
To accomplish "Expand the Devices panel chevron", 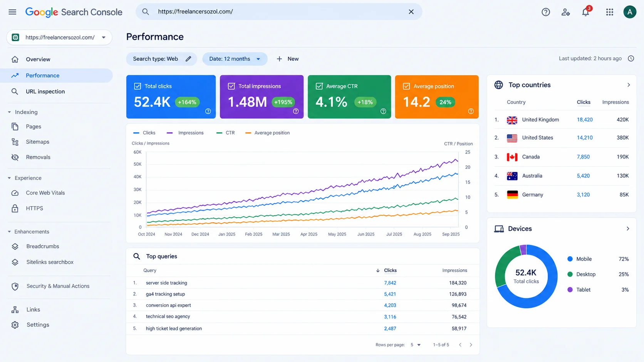I will pos(628,229).
